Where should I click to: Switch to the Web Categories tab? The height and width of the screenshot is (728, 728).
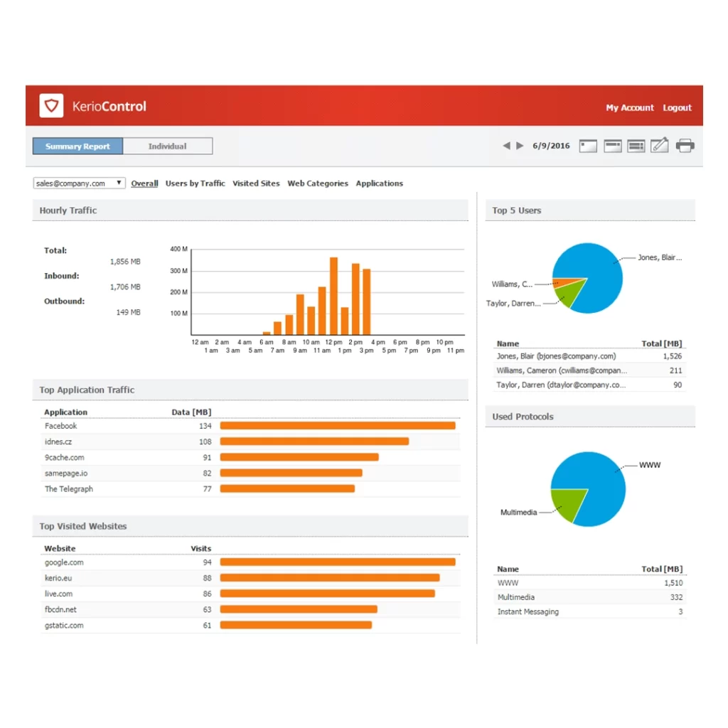click(x=318, y=183)
